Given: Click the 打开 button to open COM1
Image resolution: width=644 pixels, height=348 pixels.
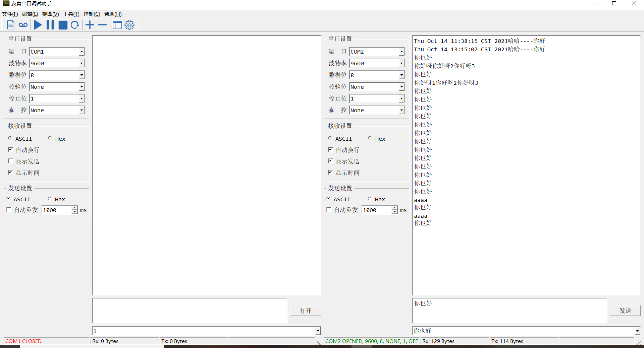Looking at the screenshot, I should pos(306,310).
